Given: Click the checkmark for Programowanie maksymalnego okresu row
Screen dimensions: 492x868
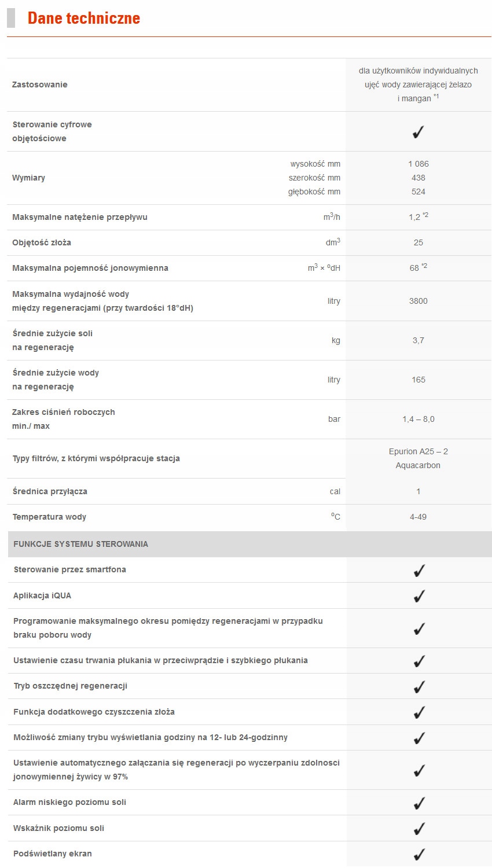Looking at the screenshot, I should (x=419, y=628).
